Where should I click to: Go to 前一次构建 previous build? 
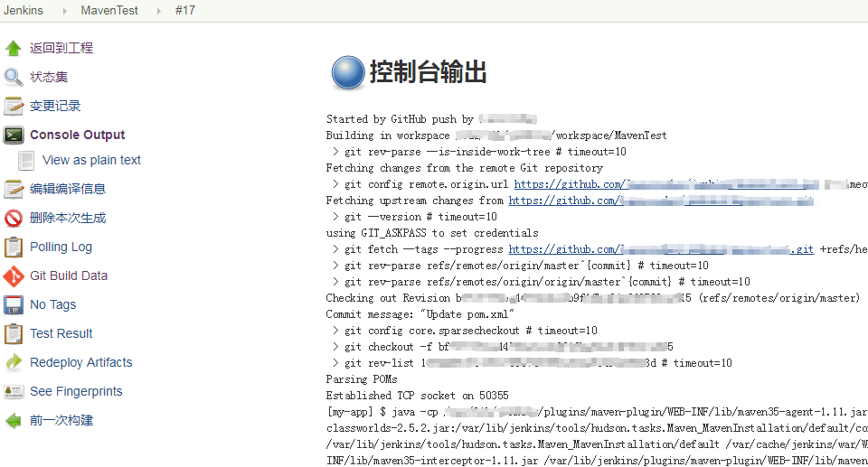click(x=61, y=421)
